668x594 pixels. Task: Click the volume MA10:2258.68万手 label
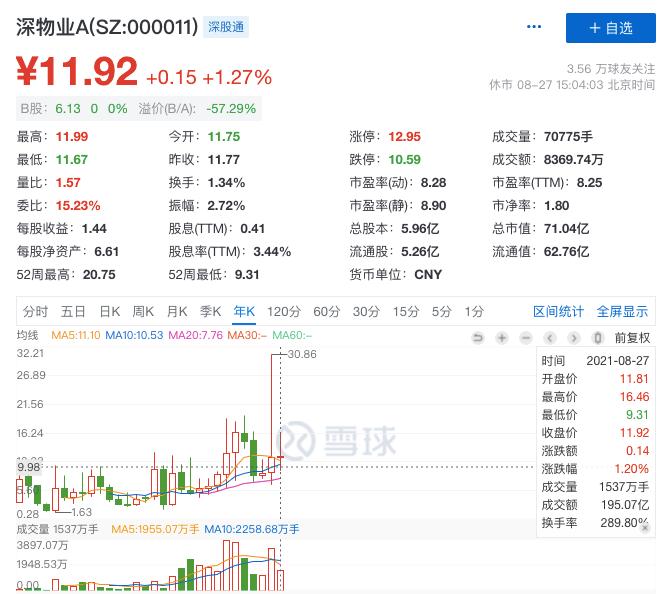(x=252, y=529)
